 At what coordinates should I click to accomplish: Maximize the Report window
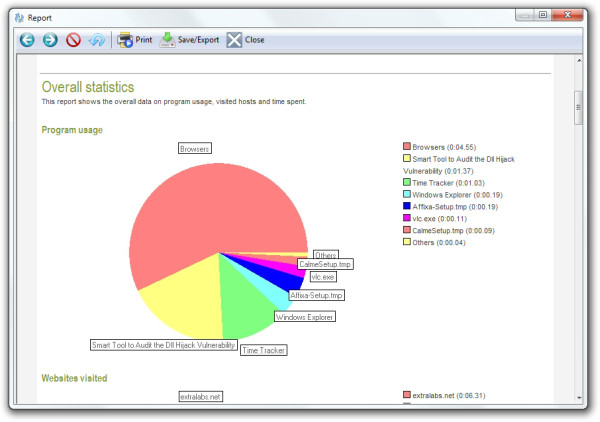coord(543,14)
